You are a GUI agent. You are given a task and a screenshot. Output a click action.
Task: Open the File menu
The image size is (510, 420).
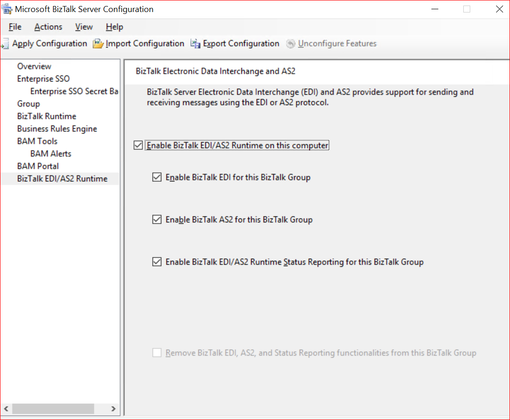point(15,27)
